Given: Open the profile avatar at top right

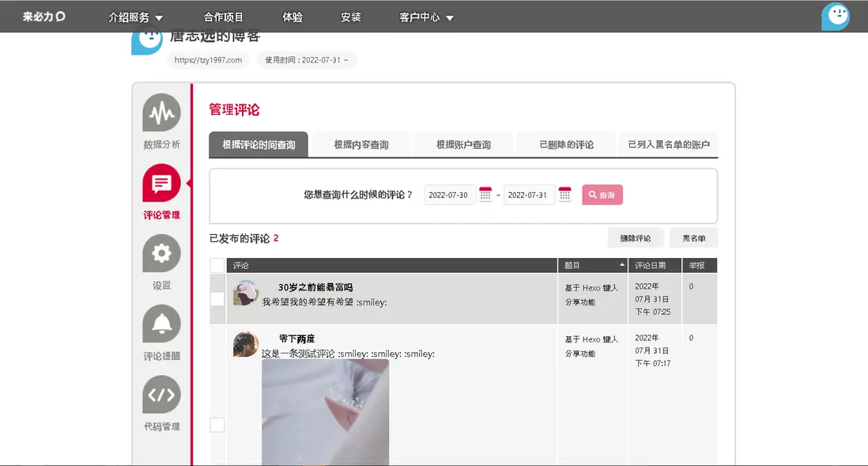Looking at the screenshot, I should 836,16.
